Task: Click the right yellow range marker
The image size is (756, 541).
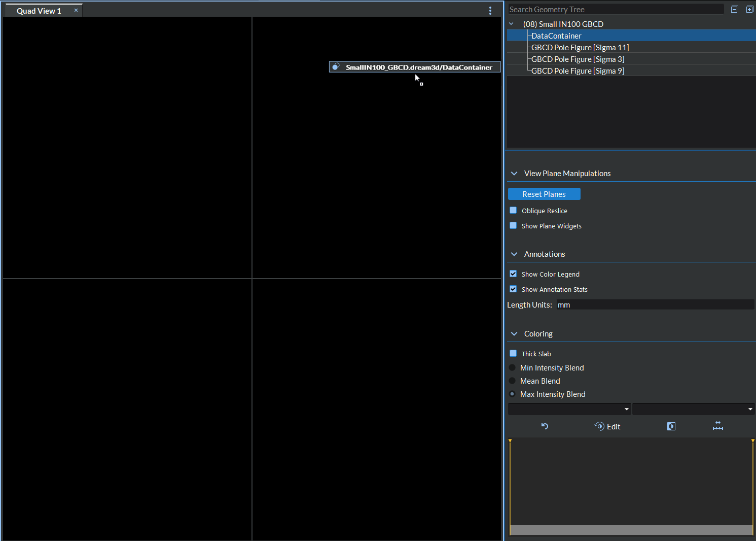Action: pyautogui.click(x=753, y=441)
